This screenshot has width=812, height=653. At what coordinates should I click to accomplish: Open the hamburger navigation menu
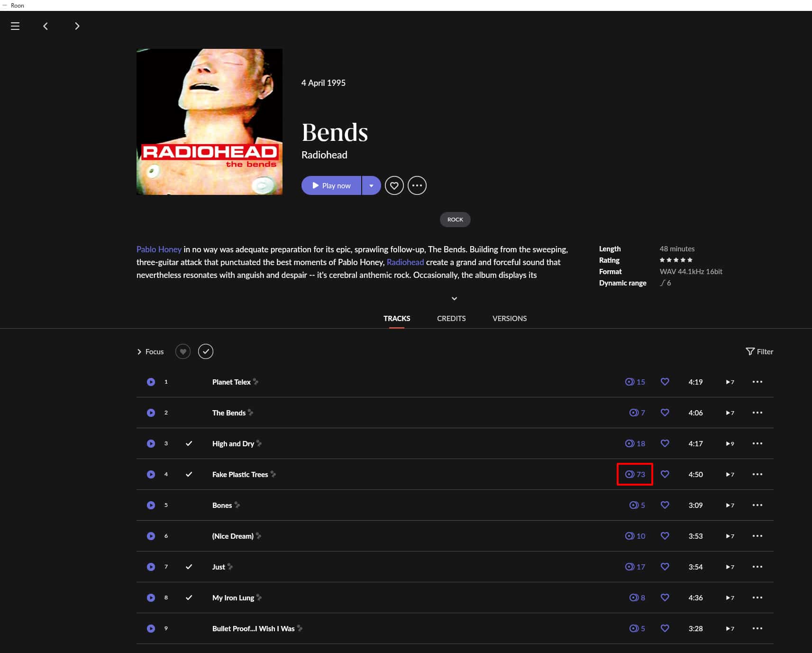tap(15, 26)
